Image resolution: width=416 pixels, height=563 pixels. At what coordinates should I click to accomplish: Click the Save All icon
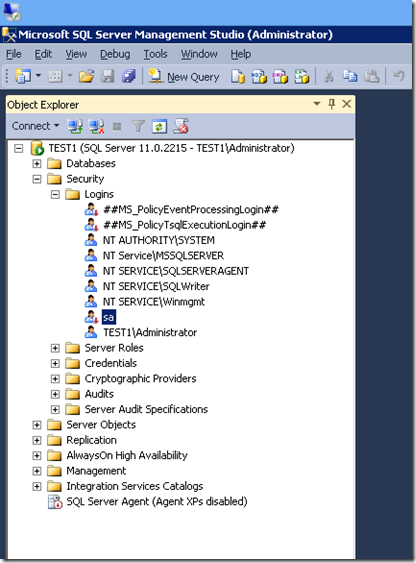point(128,76)
